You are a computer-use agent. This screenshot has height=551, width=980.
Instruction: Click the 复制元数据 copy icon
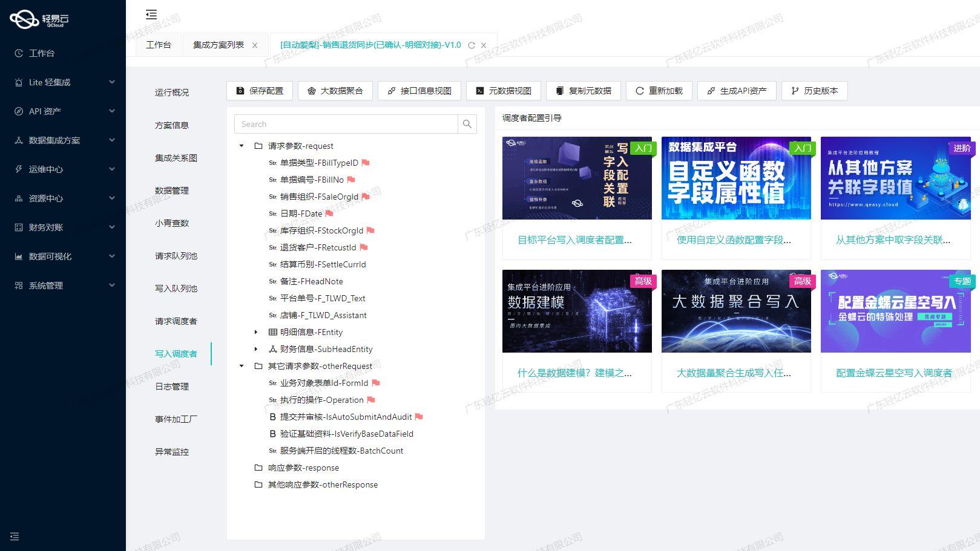tap(560, 91)
